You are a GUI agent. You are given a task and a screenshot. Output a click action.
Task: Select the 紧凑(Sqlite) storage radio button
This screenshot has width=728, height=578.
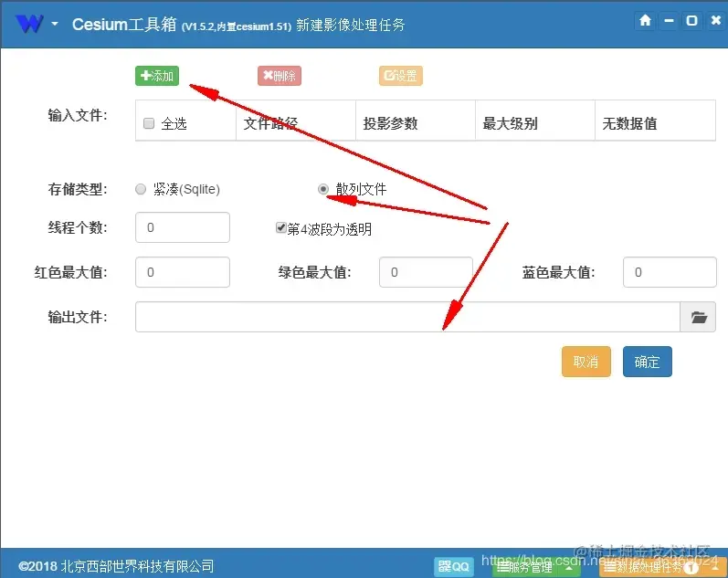click(x=141, y=189)
